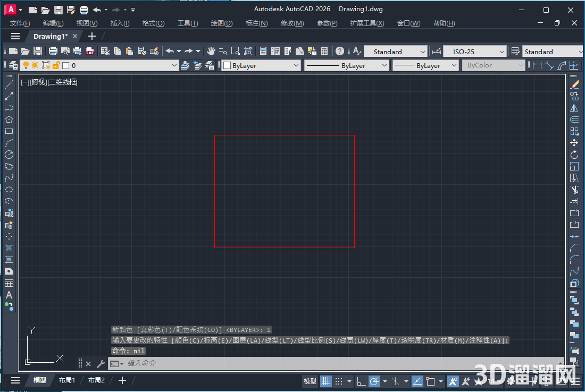
Task: Click the Linear dimension icon
Action: [537, 65]
